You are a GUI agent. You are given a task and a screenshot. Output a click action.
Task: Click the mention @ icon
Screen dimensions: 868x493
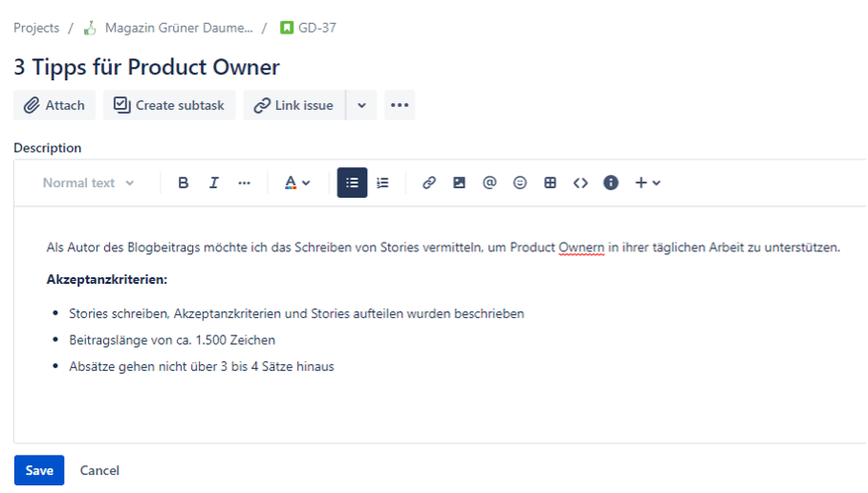pos(489,182)
